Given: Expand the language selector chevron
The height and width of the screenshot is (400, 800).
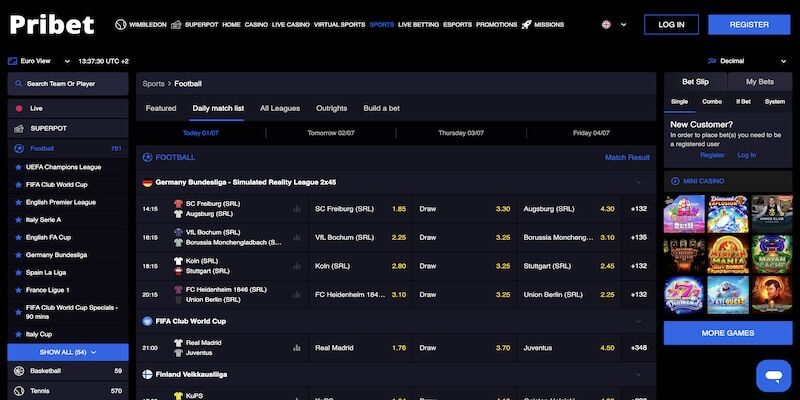Looking at the screenshot, I should tap(623, 24).
